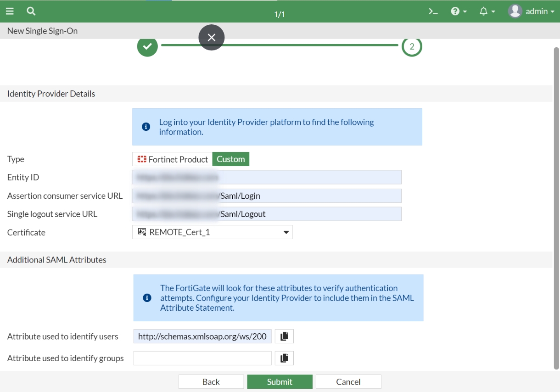Click the round X close overlay button
This screenshot has height=392, width=560.
(x=211, y=38)
